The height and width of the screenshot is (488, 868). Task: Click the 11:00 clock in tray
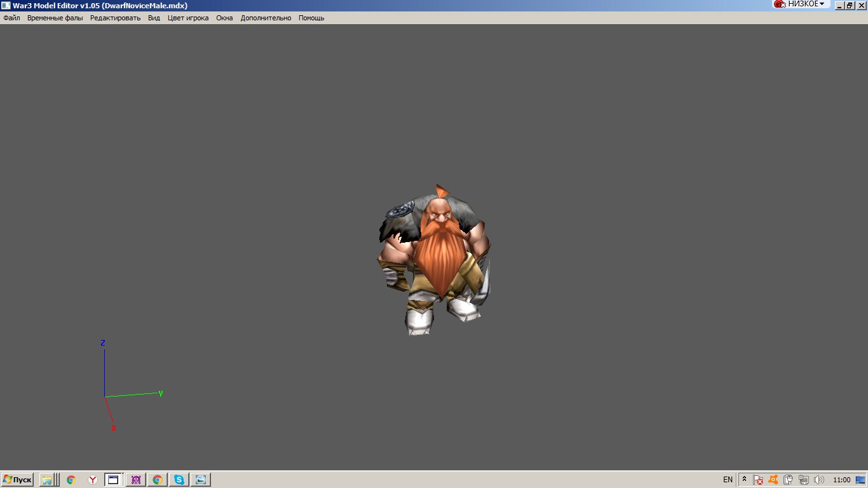[841, 480]
